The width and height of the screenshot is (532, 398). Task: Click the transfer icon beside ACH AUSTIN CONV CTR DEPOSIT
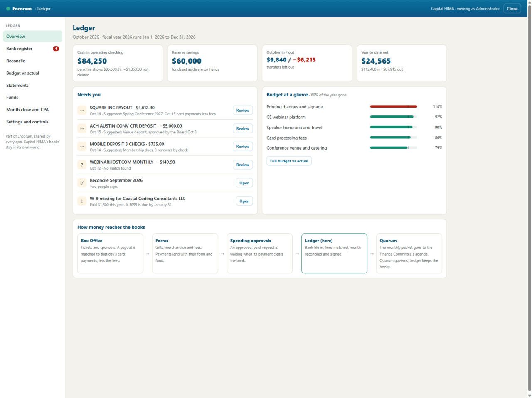82,129
